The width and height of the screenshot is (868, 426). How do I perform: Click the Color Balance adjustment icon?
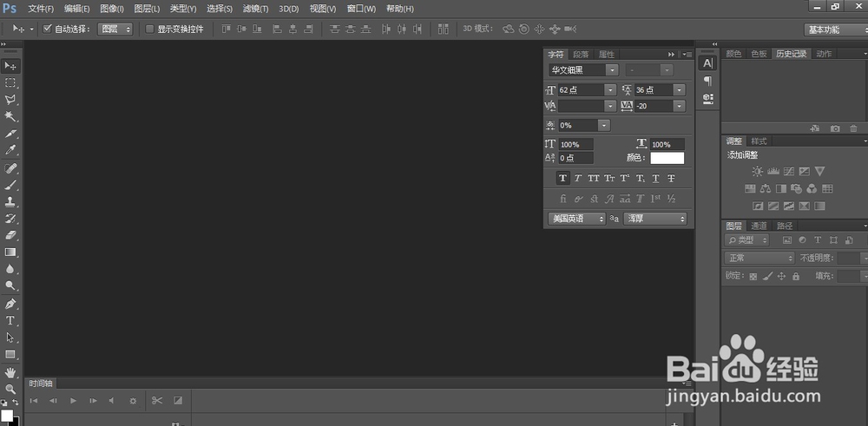(766, 188)
